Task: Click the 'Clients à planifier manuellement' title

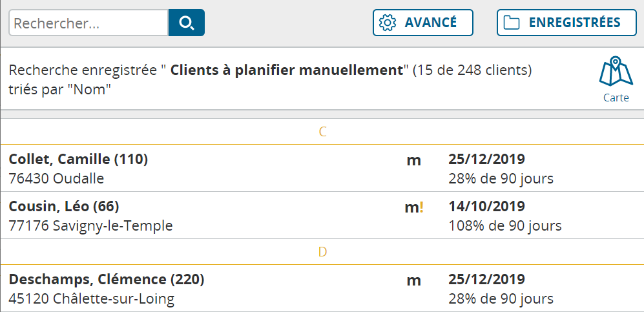Action: click(x=287, y=70)
